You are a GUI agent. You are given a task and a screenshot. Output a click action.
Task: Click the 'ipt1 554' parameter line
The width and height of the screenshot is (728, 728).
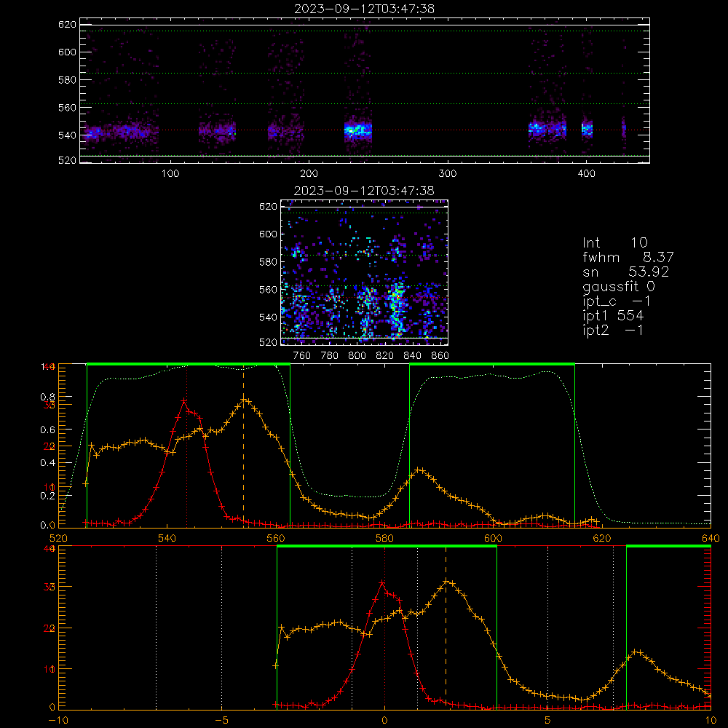[613, 316]
